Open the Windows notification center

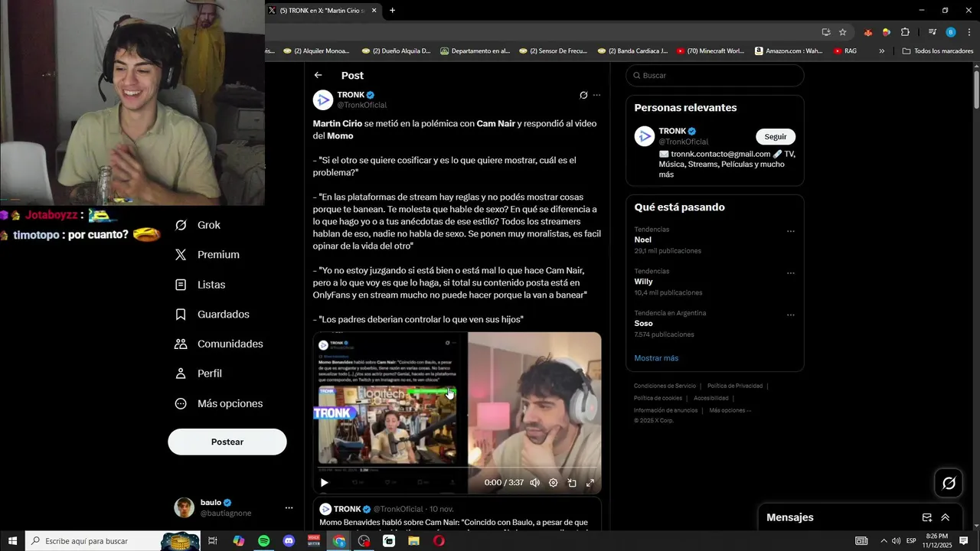pos(962,541)
